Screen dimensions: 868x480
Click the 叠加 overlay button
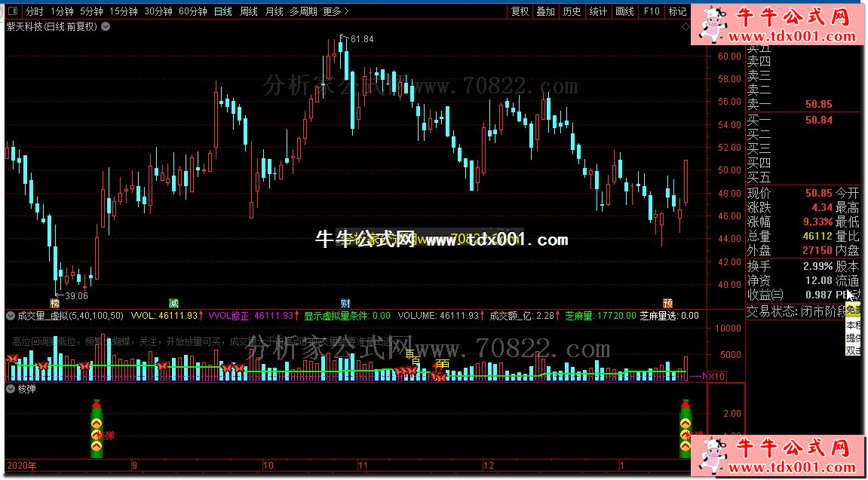[x=546, y=11]
